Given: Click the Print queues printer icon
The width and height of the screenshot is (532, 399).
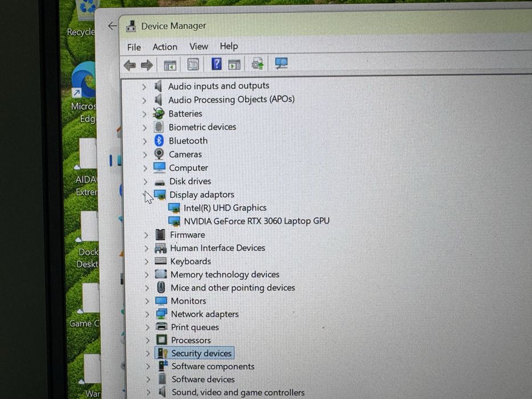Looking at the screenshot, I should click(x=161, y=327).
